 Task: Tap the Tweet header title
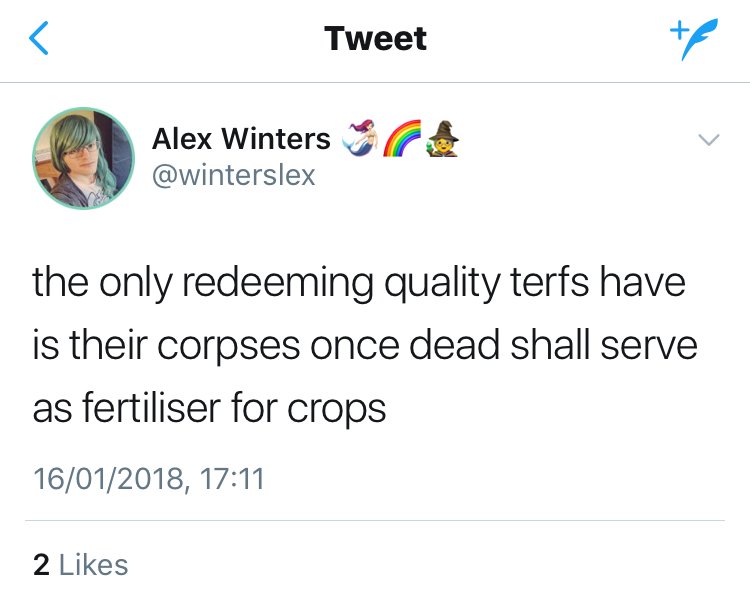click(375, 39)
